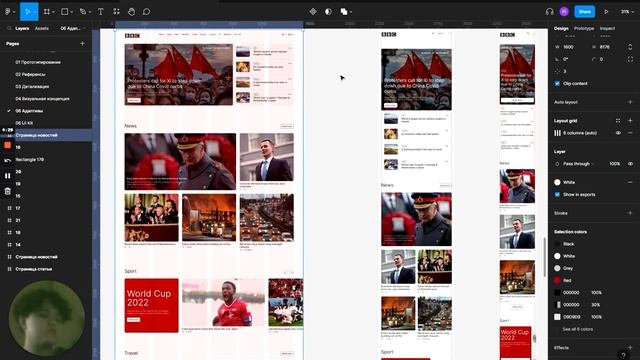The image size is (640, 360).
Task: Open the help question mark button
Action: [623, 355]
